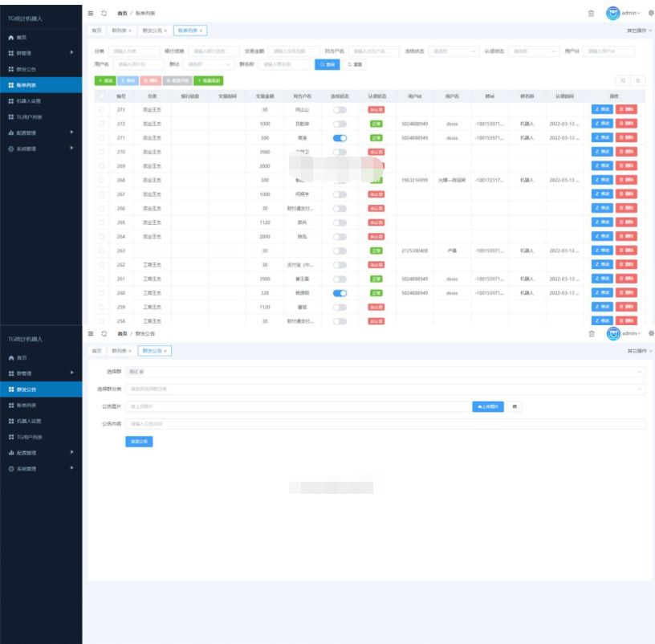The width and height of the screenshot is (655, 644).
Task: Click the green 批量添加 button
Action: (x=208, y=80)
